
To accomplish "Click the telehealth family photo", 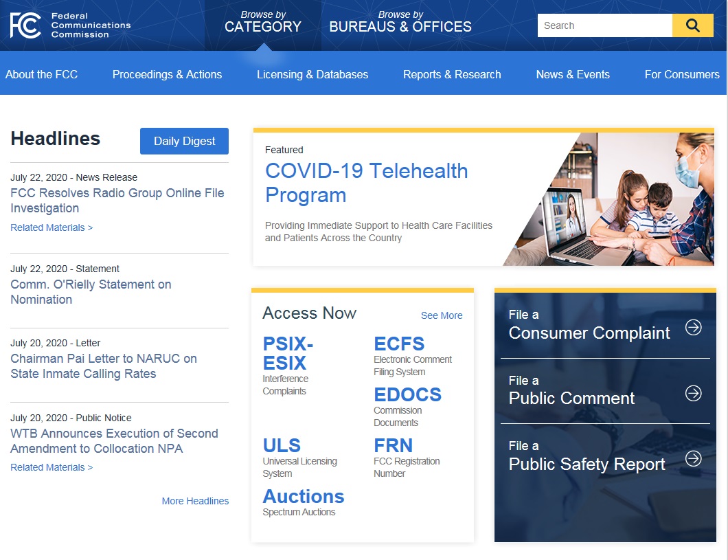I will click(608, 199).
